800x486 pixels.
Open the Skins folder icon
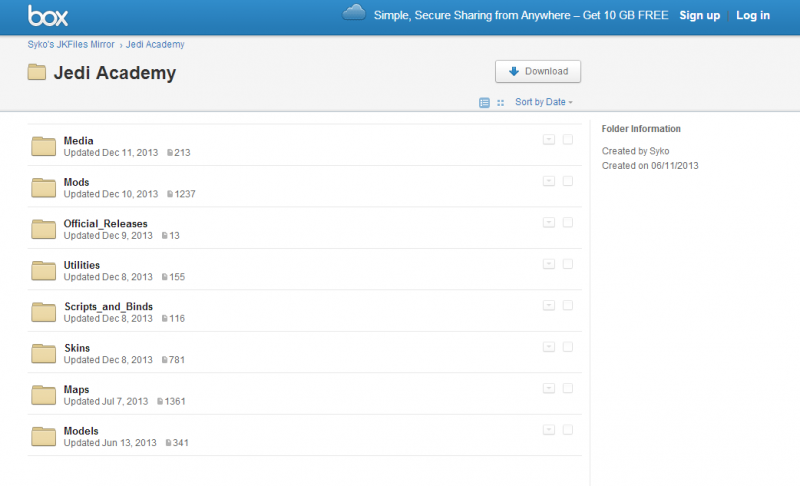[x=43, y=353]
